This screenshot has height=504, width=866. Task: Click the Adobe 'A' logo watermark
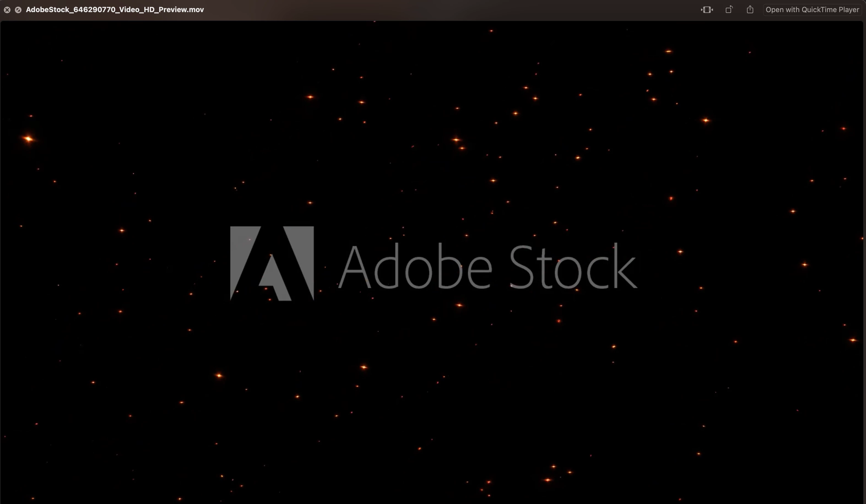272,263
